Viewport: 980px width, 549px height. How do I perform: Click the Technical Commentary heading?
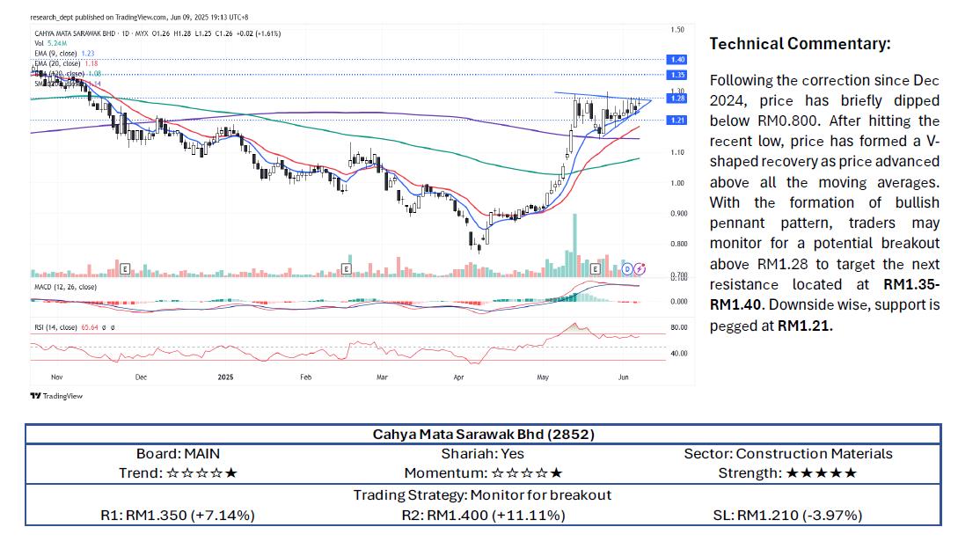(x=800, y=44)
